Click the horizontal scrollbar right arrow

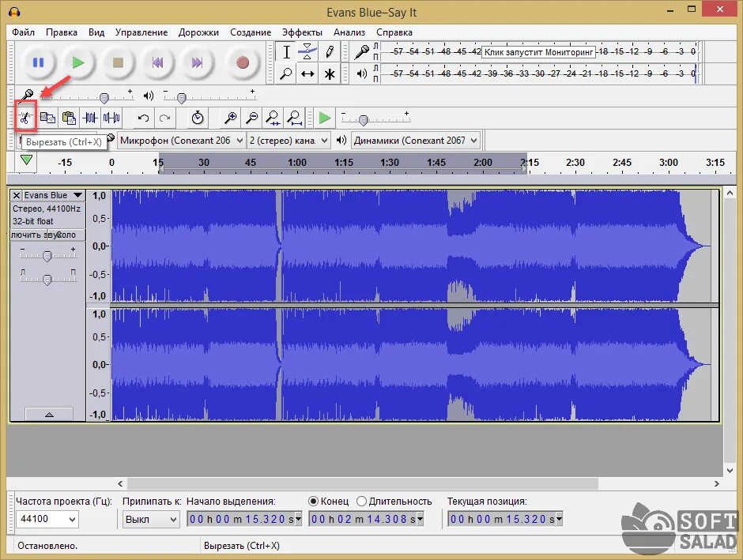(x=716, y=484)
